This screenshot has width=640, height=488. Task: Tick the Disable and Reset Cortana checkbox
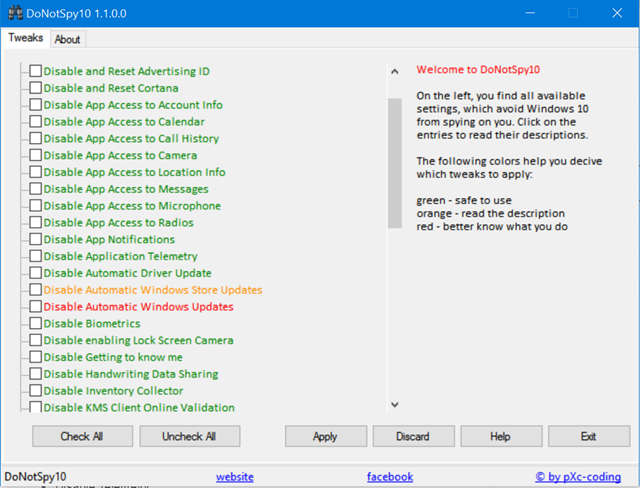(x=36, y=88)
